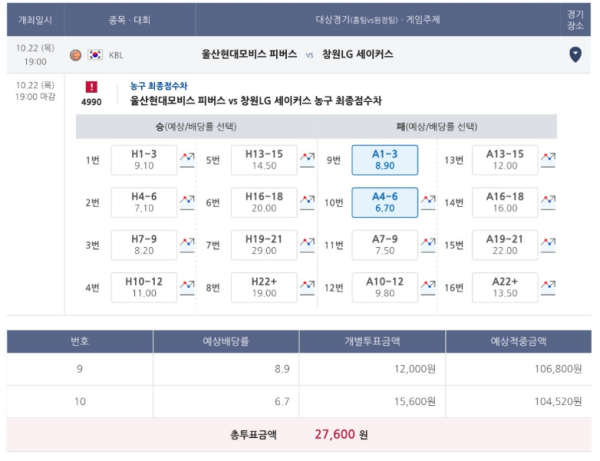Choose the A10~12 9.80 option
Screen dimensions: 600x461
pyautogui.click(x=385, y=288)
